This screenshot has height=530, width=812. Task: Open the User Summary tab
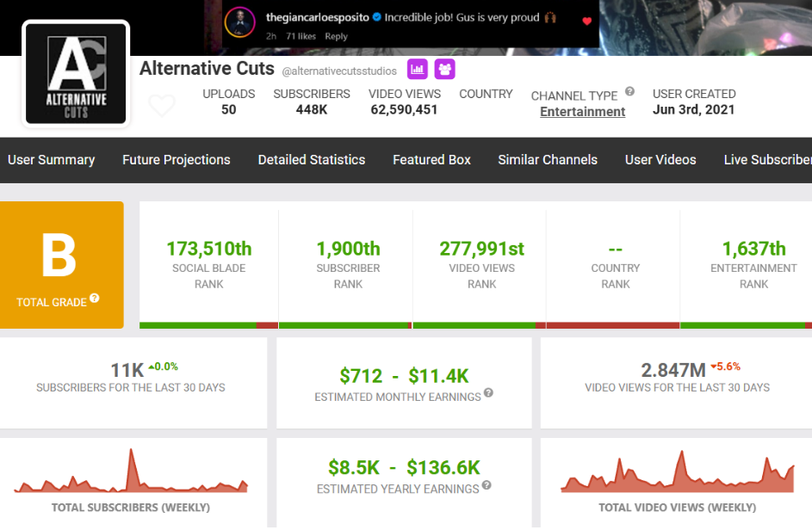52,160
